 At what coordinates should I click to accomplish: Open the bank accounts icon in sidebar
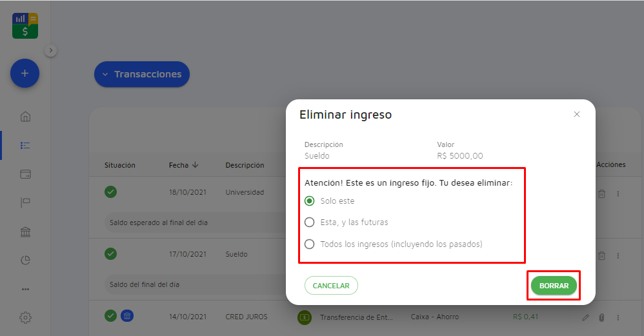25,232
